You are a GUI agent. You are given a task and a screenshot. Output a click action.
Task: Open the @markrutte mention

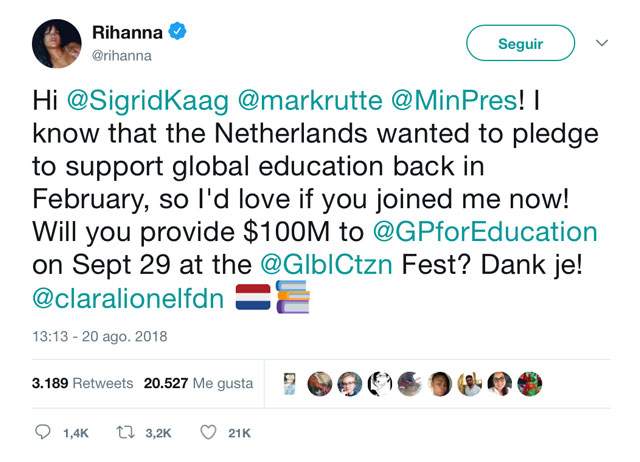[310, 100]
